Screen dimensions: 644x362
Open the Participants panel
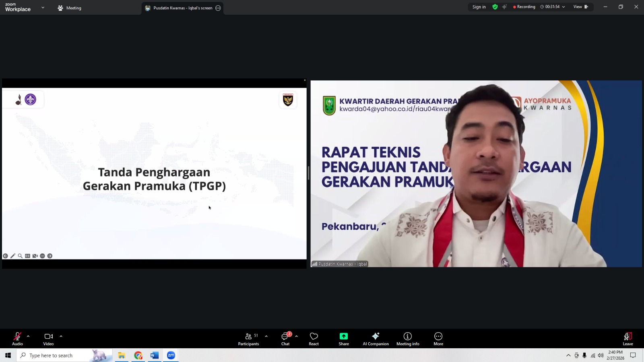(248, 338)
